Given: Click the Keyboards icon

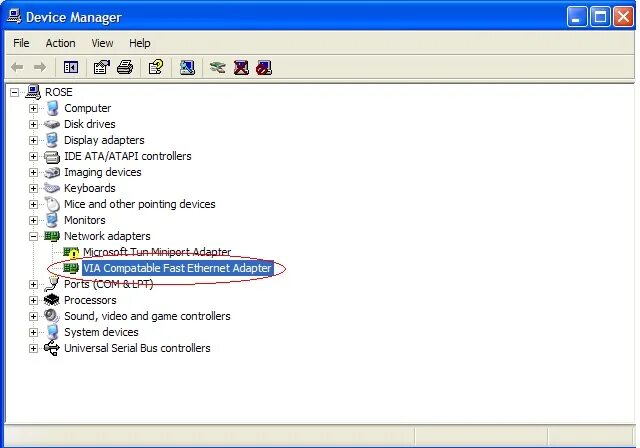Looking at the screenshot, I should coord(52,188).
